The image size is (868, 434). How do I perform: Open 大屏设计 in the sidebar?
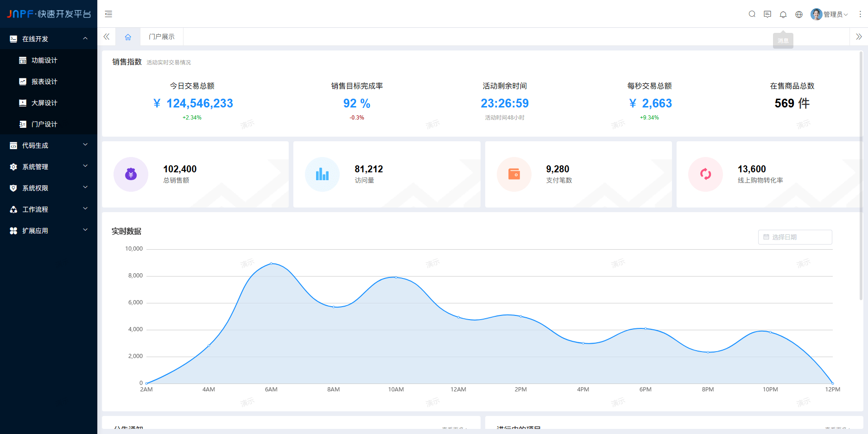coord(44,103)
